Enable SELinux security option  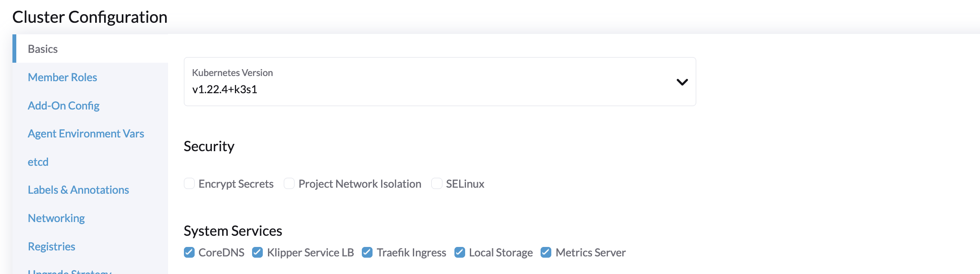pos(436,183)
